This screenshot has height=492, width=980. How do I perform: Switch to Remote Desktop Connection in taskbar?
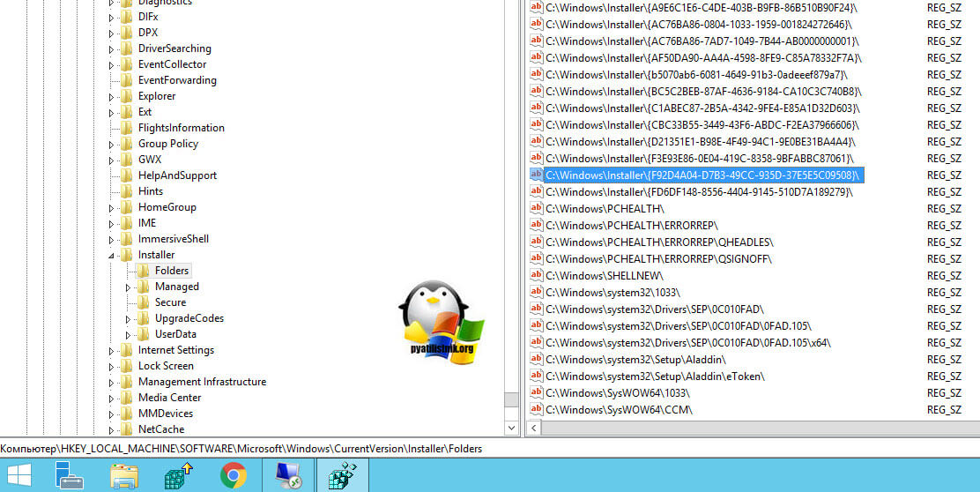pos(288,476)
